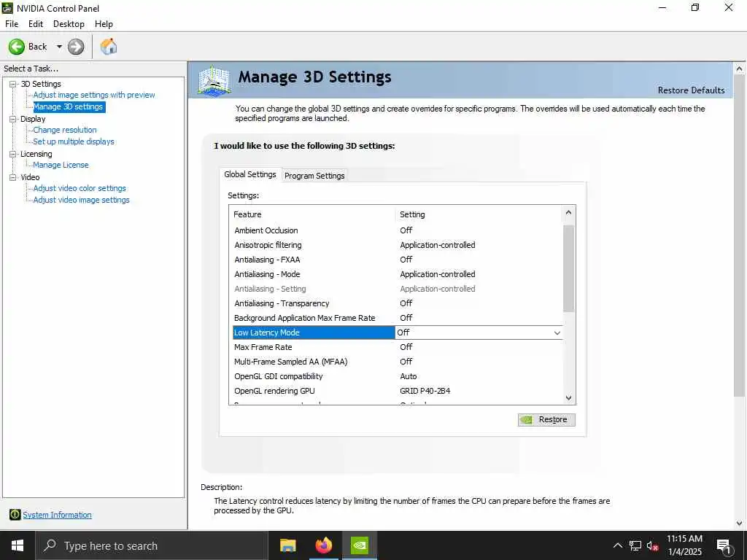This screenshot has height=560, width=747.
Task: Open the Windows Start menu
Action: (18, 545)
